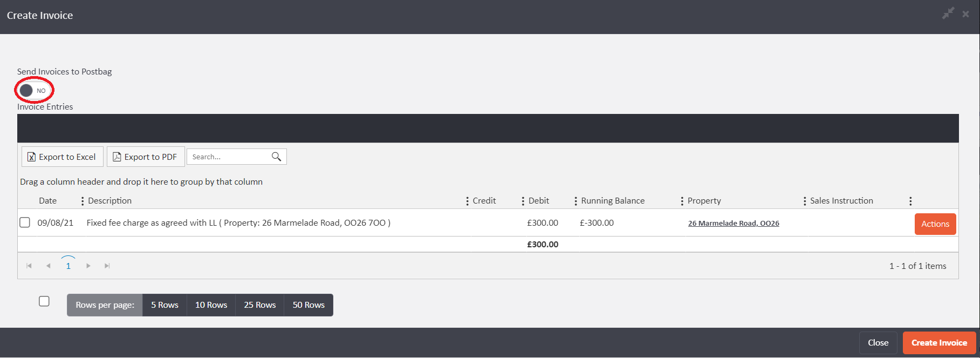Export entries with Export to Excel

tap(62, 157)
